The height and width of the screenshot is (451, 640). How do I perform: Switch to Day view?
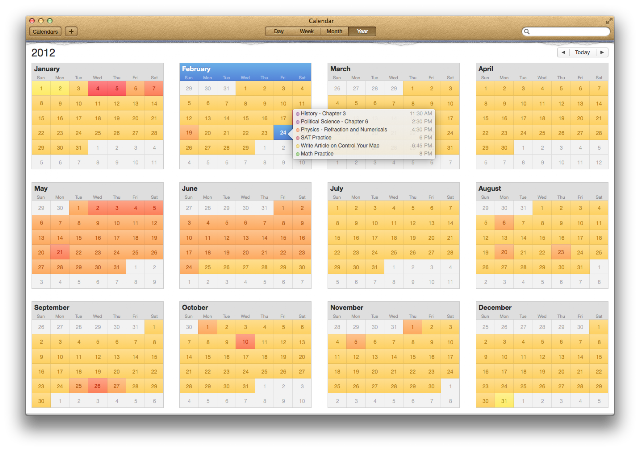279,31
